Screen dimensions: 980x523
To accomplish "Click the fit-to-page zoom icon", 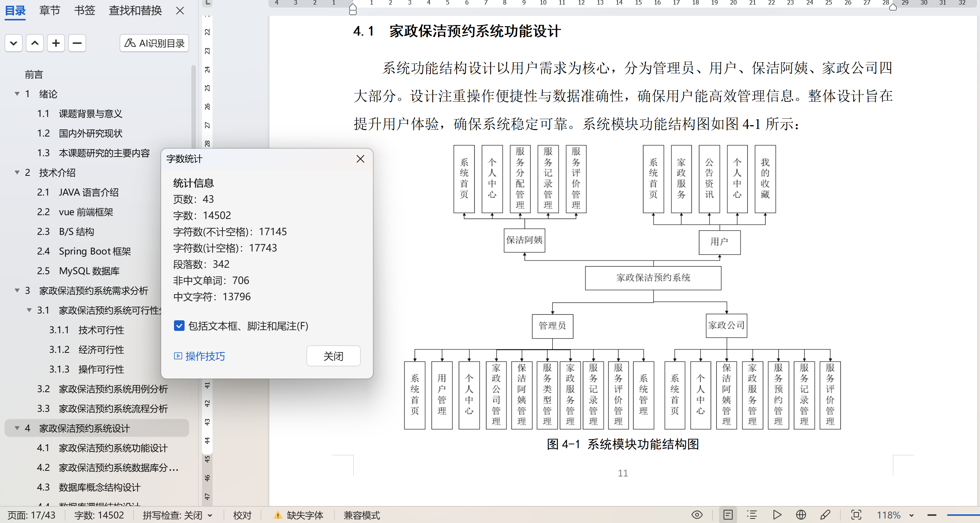I will pyautogui.click(x=856, y=515).
